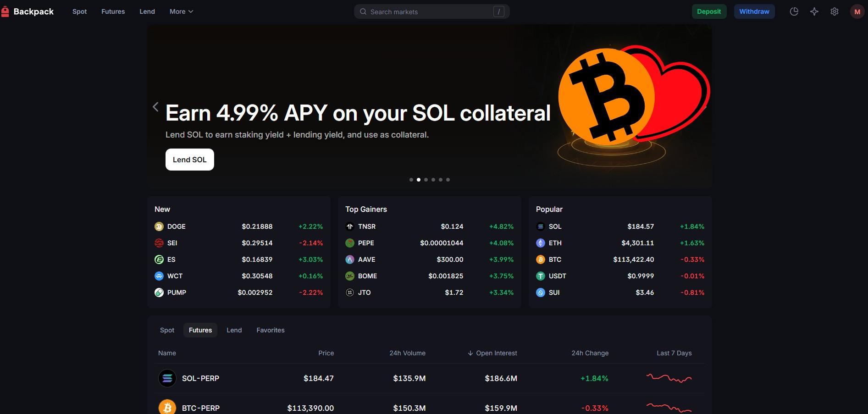Screen dimensions: 868x414
Task: Sort by Open Interest column
Action: (492, 353)
